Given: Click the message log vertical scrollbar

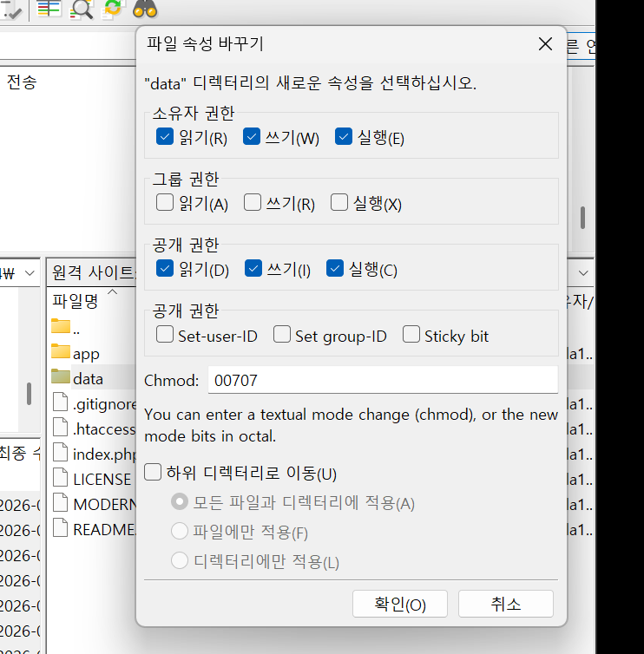Looking at the screenshot, I should (x=582, y=218).
